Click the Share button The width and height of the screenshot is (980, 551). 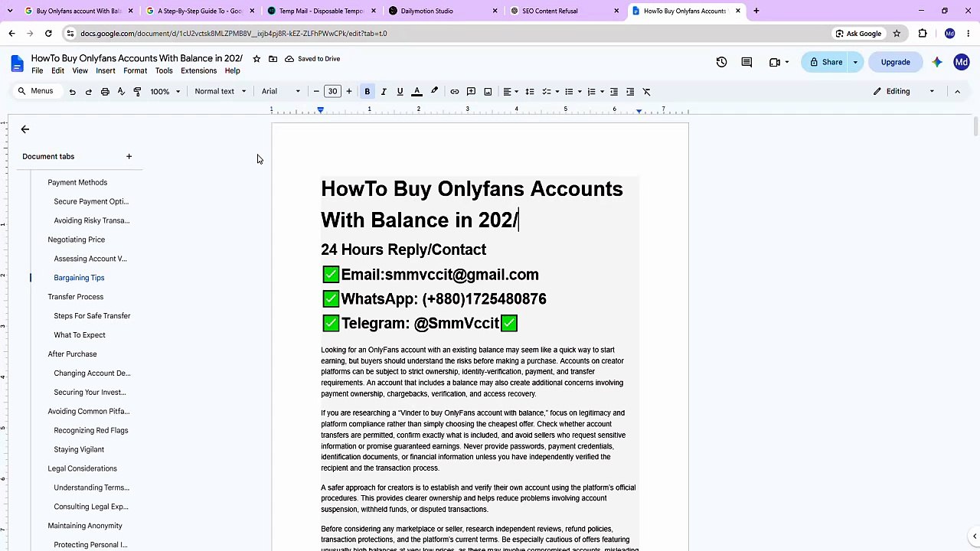[825, 62]
